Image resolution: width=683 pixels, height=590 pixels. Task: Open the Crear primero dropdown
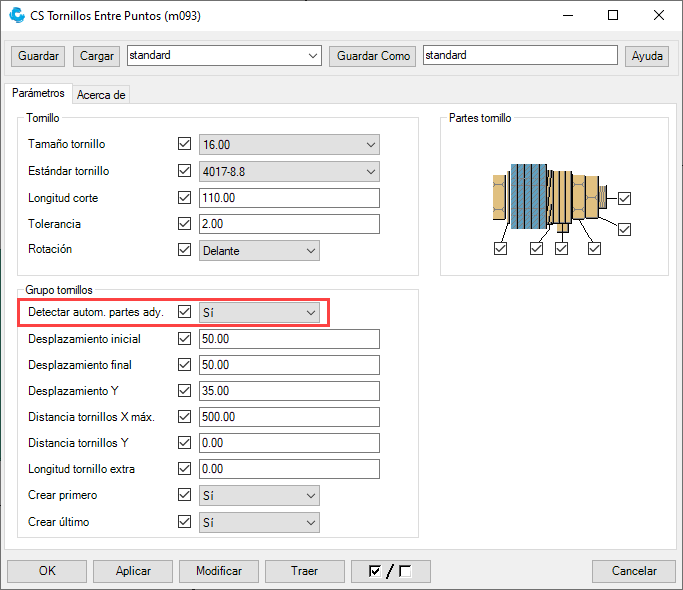click(x=259, y=496)
